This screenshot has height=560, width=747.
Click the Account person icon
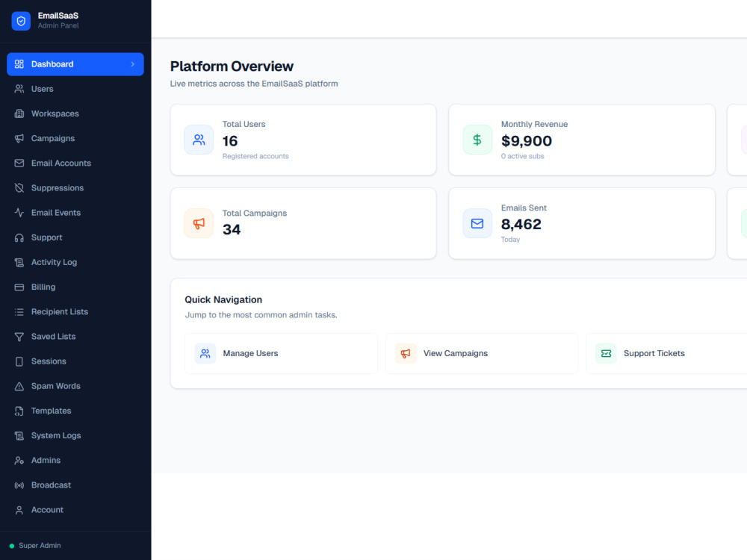pyautogui.click(x=19, y=509)
